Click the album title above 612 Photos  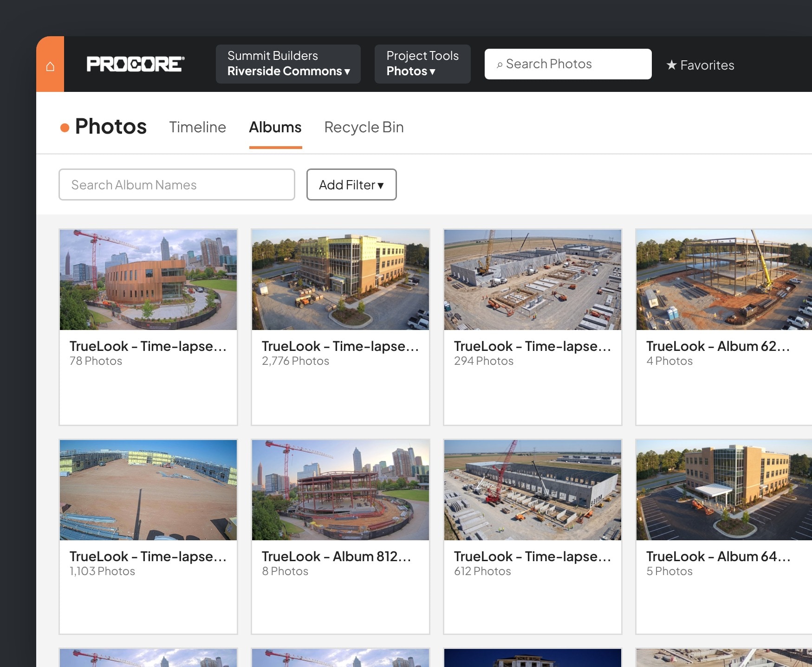point(533,557)
